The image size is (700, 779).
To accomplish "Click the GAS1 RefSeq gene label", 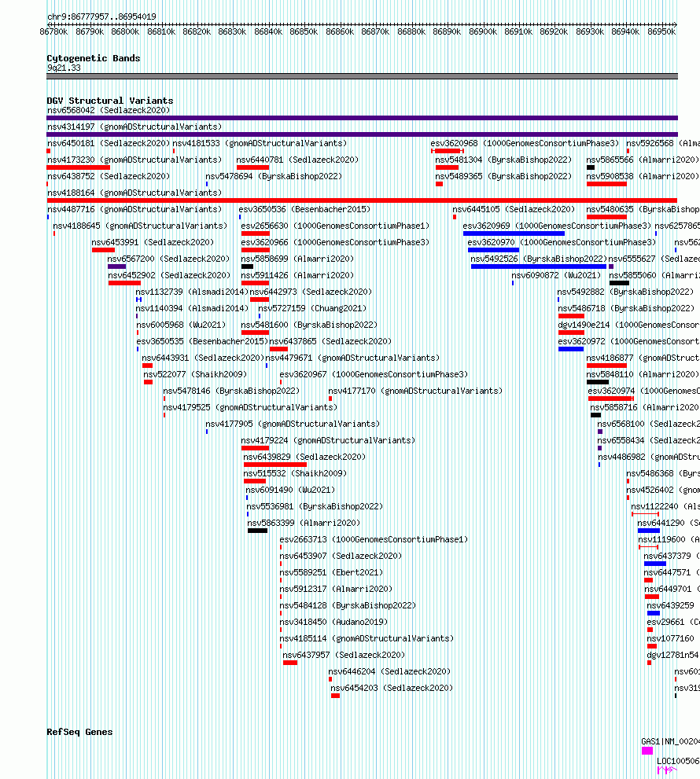I will coord(670,742).
